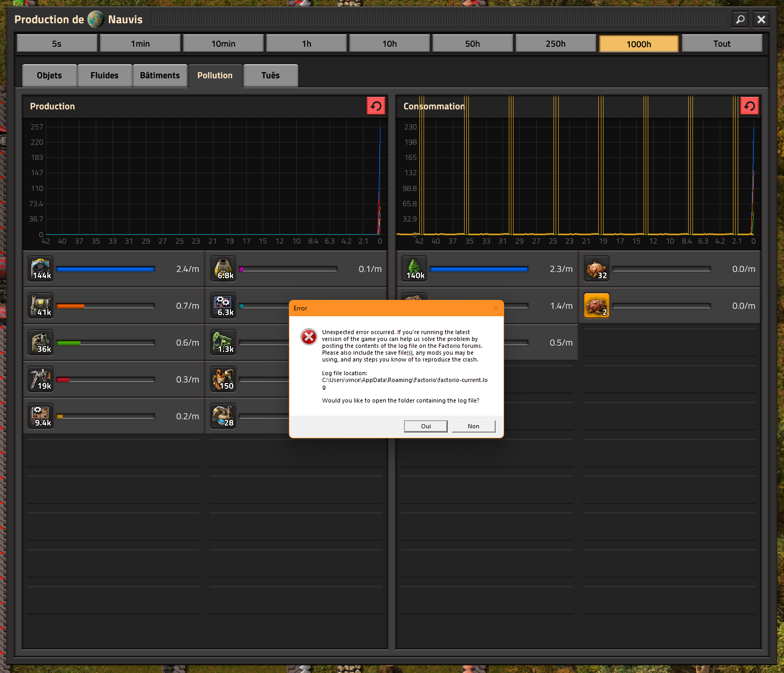Click the Production panel heading
This screenshot has width=784, height=673.
click(x=52, y=106)
